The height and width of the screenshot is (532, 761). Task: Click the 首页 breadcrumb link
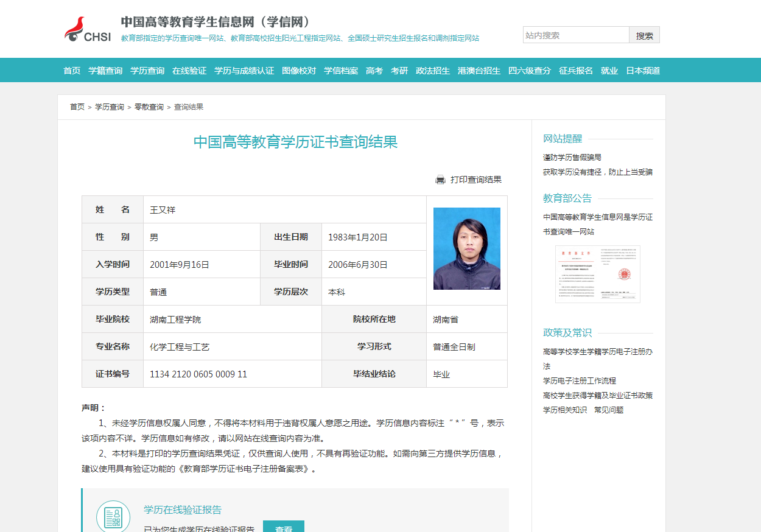point(77,107)
